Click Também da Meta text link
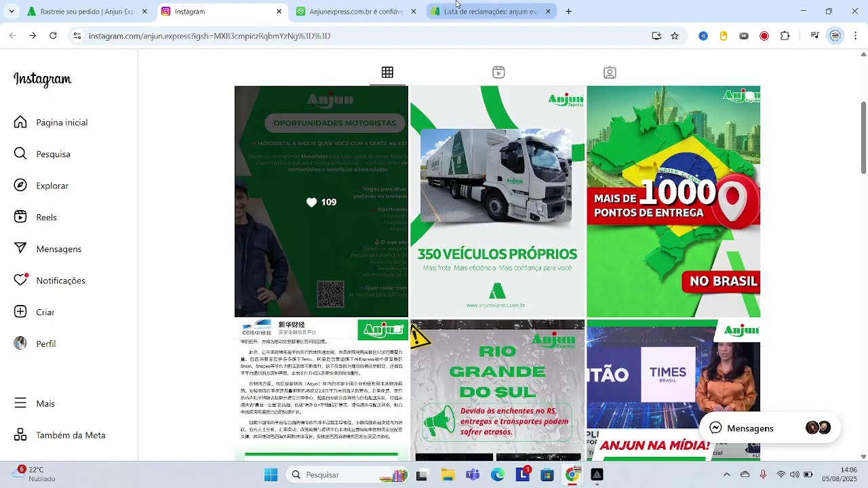The width and height of the screenshot is (868, 488). pos(71,435)
